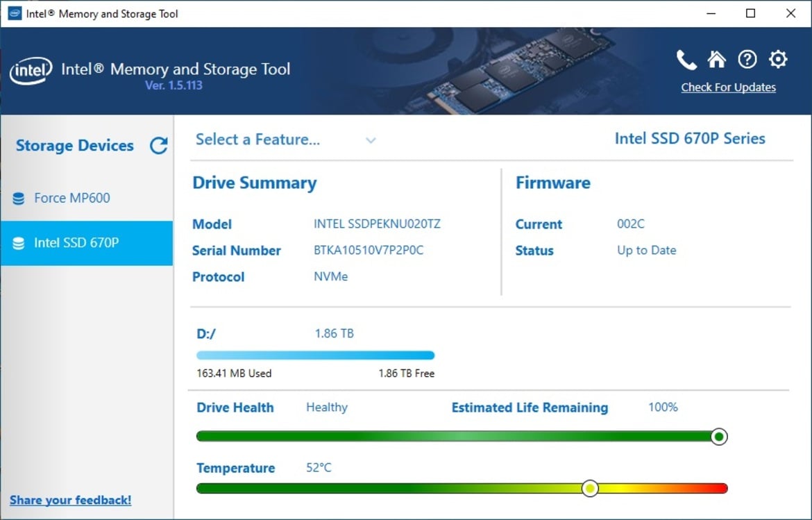Click the NVMe protocol value
The height and width of the screenshot is (520, 812).
330,276
